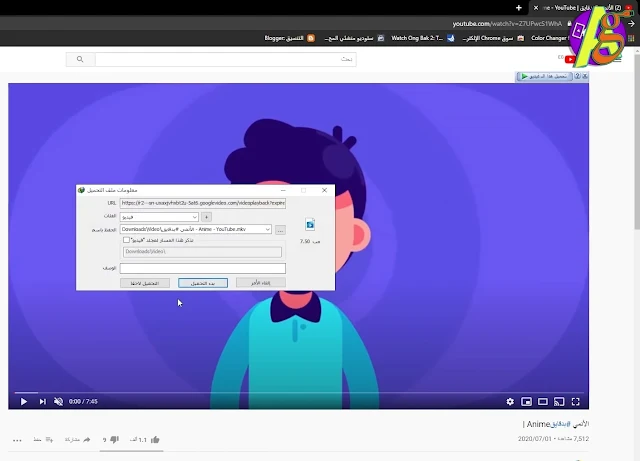The image size is (640, 461).
Task: Expand the Save As file path dropdown
Action: 268,229
